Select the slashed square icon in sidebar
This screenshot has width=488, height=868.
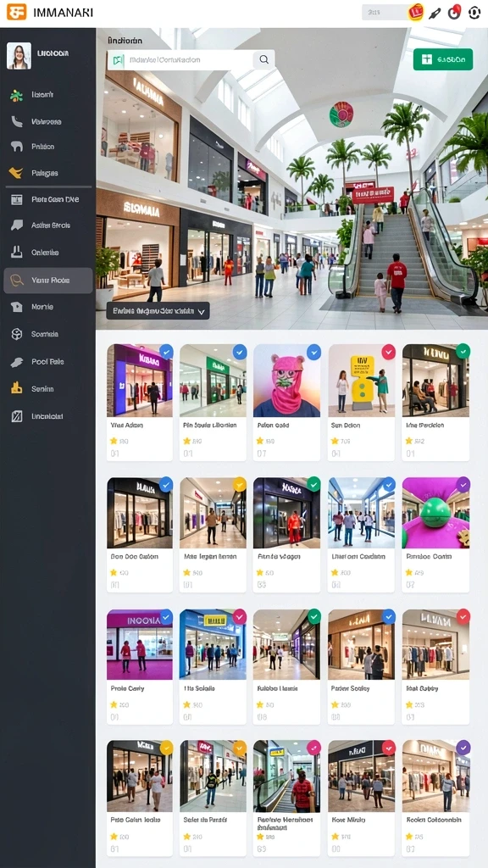(x=17, y=416)
